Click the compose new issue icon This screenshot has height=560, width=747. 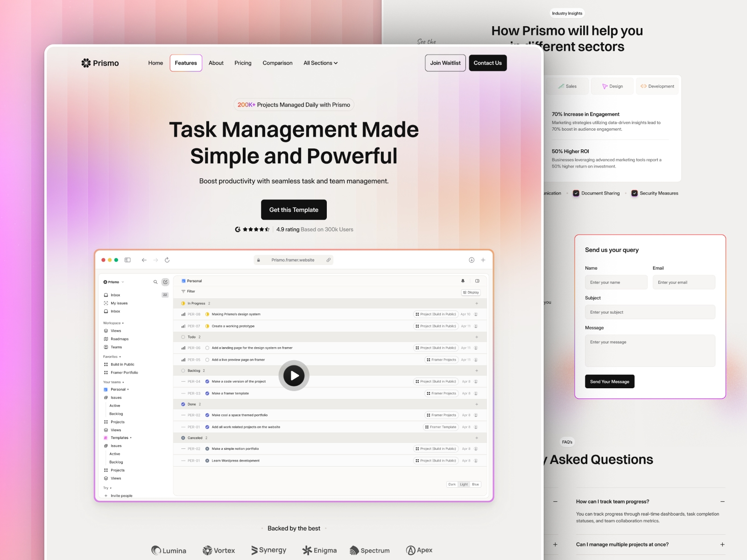coord(165,282)
